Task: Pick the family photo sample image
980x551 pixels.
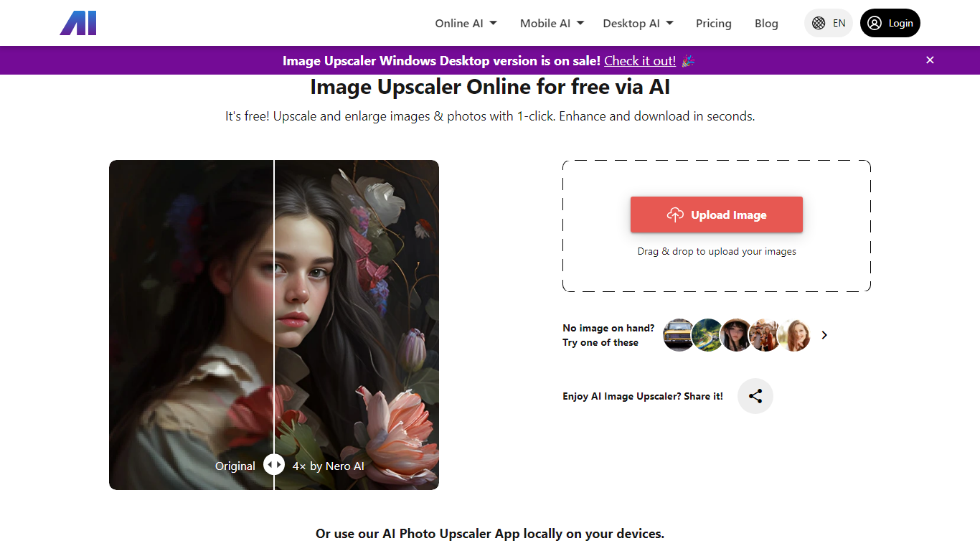Action: [765, 335]
